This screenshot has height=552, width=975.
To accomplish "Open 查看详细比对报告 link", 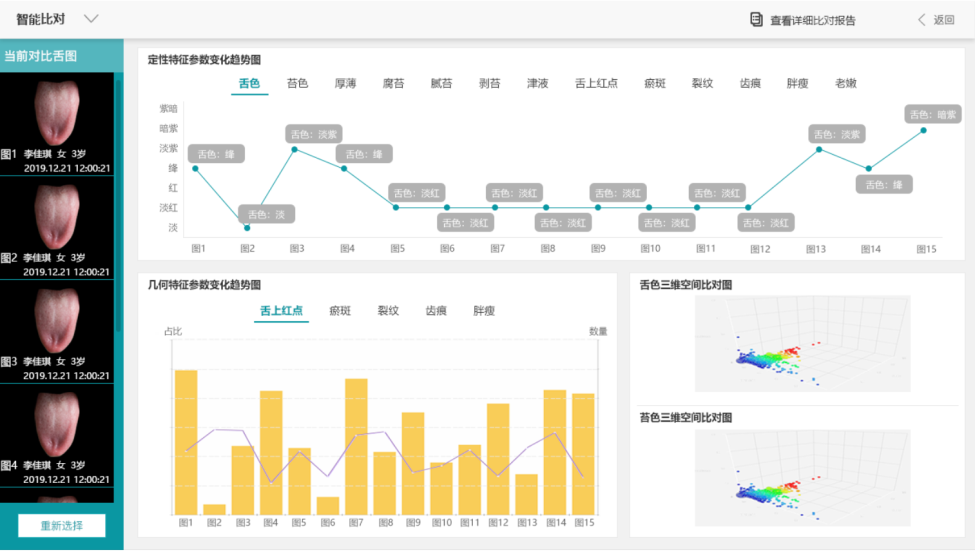I will coord(813,21).
